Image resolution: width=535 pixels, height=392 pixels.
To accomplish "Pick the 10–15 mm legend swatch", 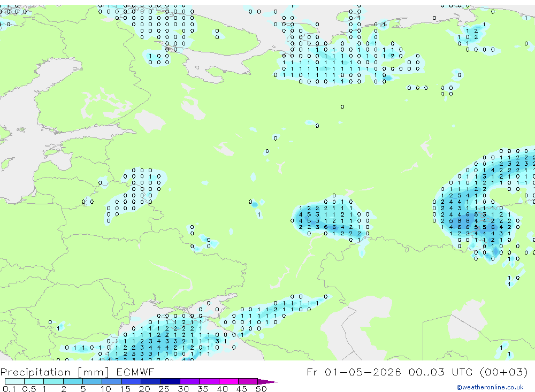I will tap(112, 381).
